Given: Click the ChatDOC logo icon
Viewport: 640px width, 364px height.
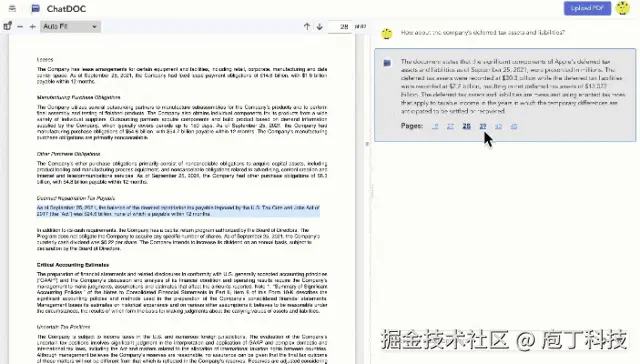Looking at the screenshot, I should tap(36, 8).
